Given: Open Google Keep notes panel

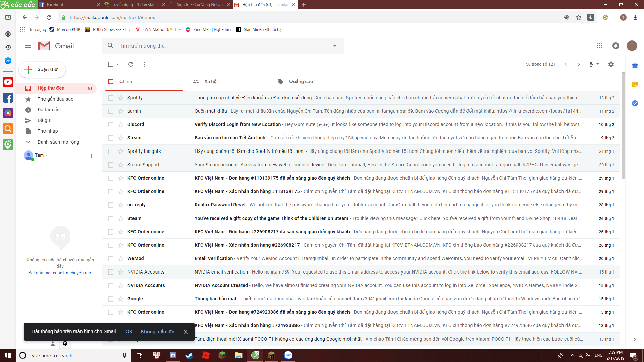Looking at the screenshot, I should 635,84.
